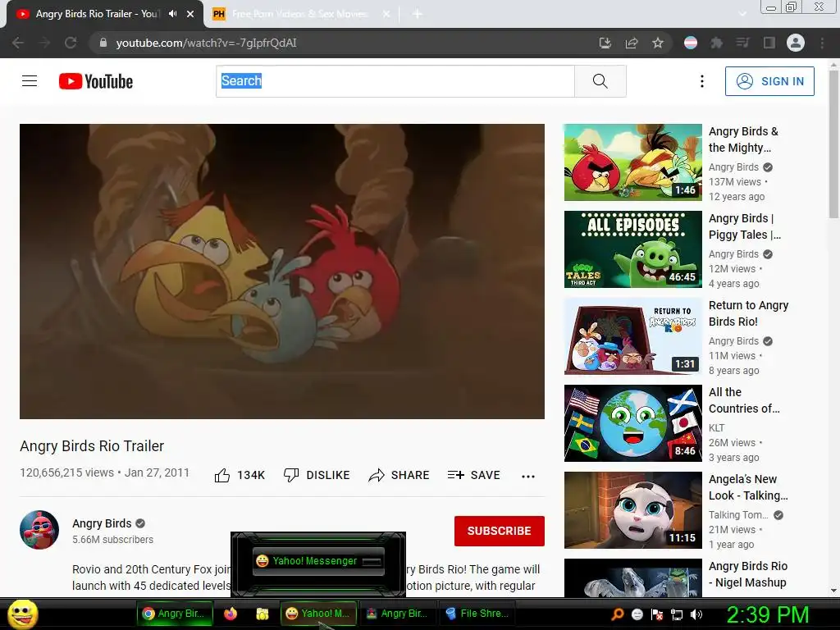Go to YouTube home via the logo

[96, 81]
